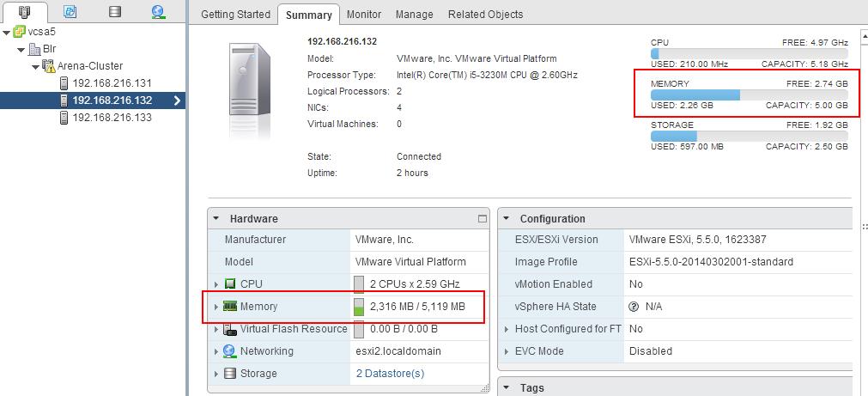Open the Storage navigator tab
The width and height of the screenshot is (868, 396).
coord(114,11)
